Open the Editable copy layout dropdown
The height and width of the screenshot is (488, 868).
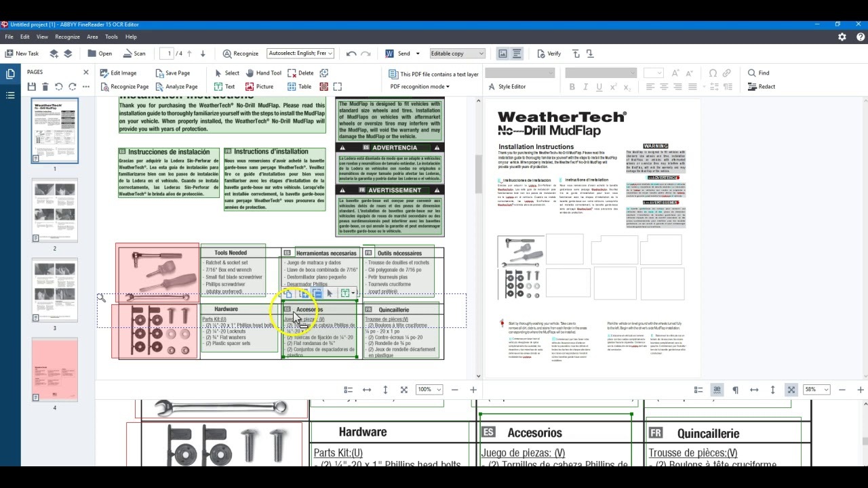(x=457, y=54)
